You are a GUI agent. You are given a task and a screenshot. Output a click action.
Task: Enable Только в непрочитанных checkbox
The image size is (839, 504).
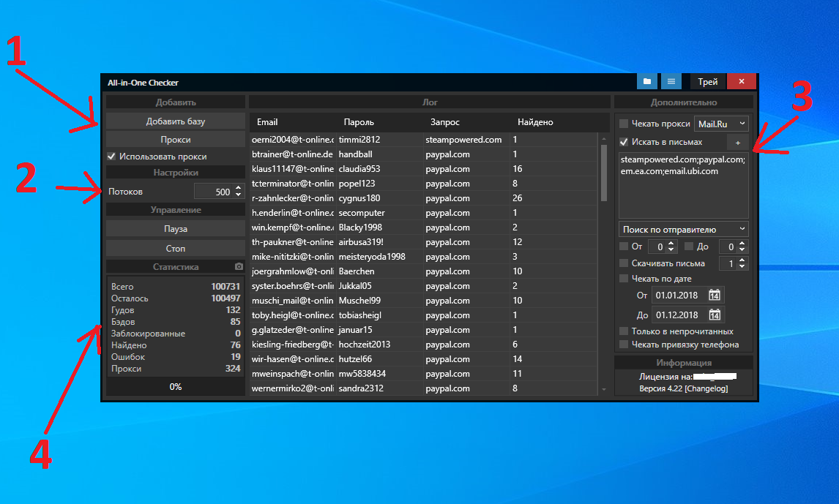click(x=623, y=331)
